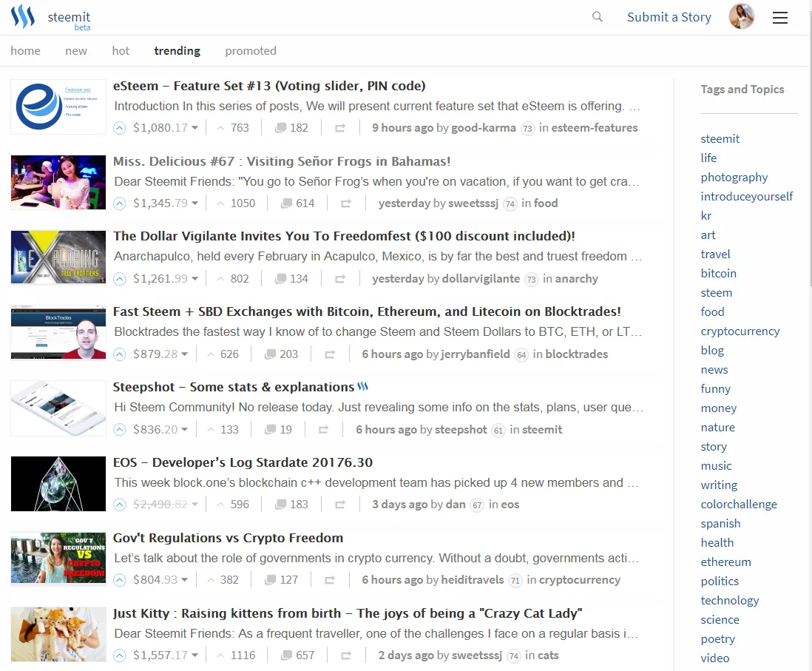The image size is (812, 671).
Task: Upvote the EOS Developer's Log post
Action: (120, 505)
